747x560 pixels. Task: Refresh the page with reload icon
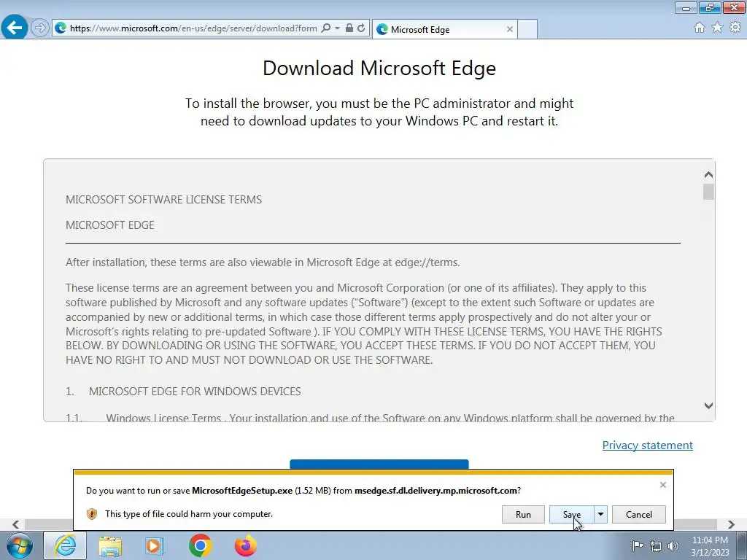pyautogui.click(x=361, y=28)
